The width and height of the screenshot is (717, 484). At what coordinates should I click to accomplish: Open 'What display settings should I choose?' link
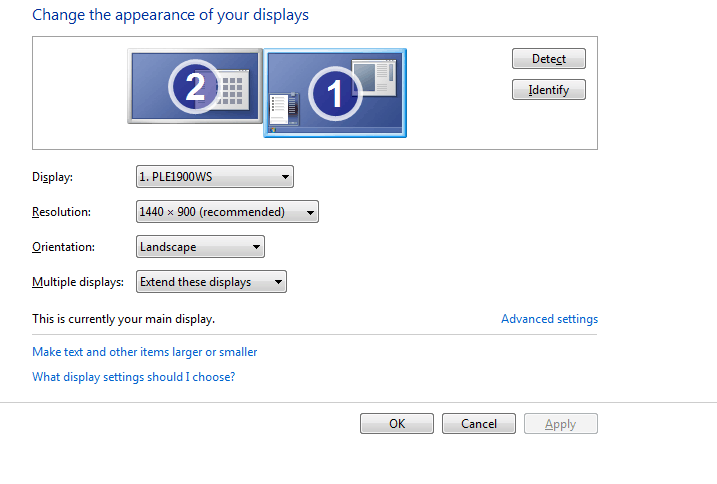pos(134,377)
